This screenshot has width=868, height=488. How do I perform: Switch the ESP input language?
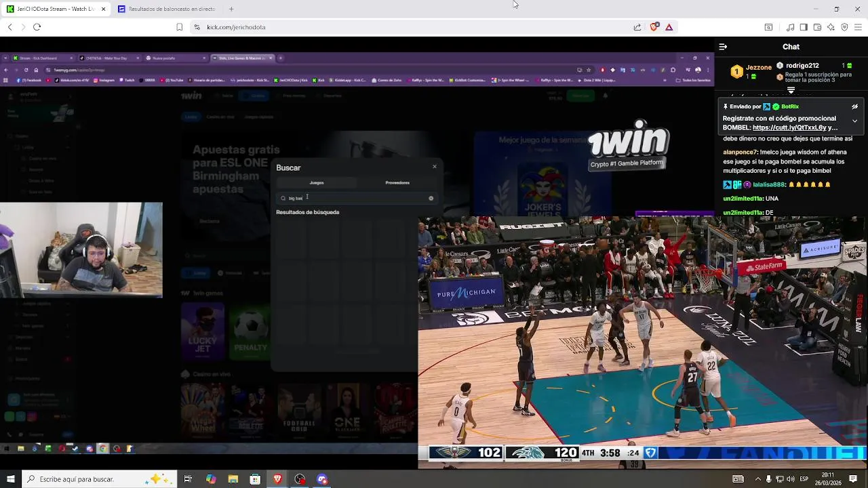(806, 479)
